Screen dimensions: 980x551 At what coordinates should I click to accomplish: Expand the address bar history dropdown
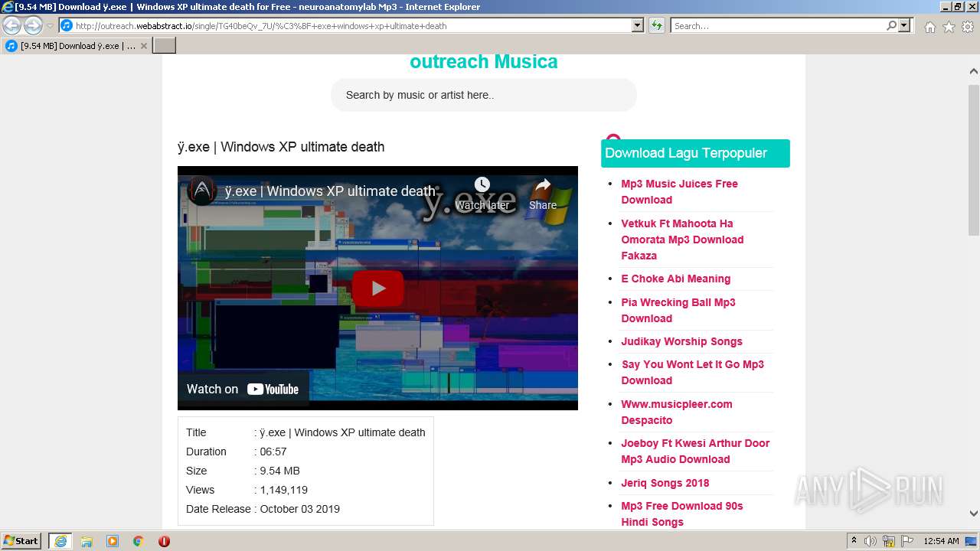(638, 26)
